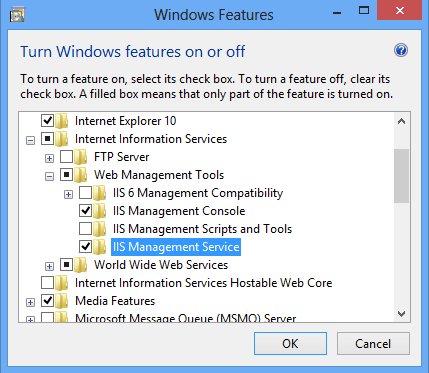This screenshot has width=429, height=373.
Task: Uncheck the IIS Management Service checkbox
Action: point(85,246)
